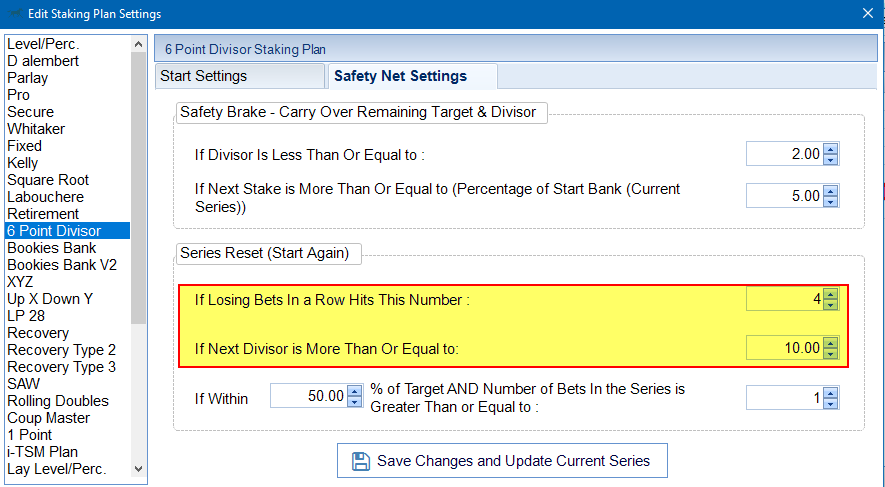The image size is (885, 487).
Task: Decrease the Next Stake percentage value
Action: point(830,201)
